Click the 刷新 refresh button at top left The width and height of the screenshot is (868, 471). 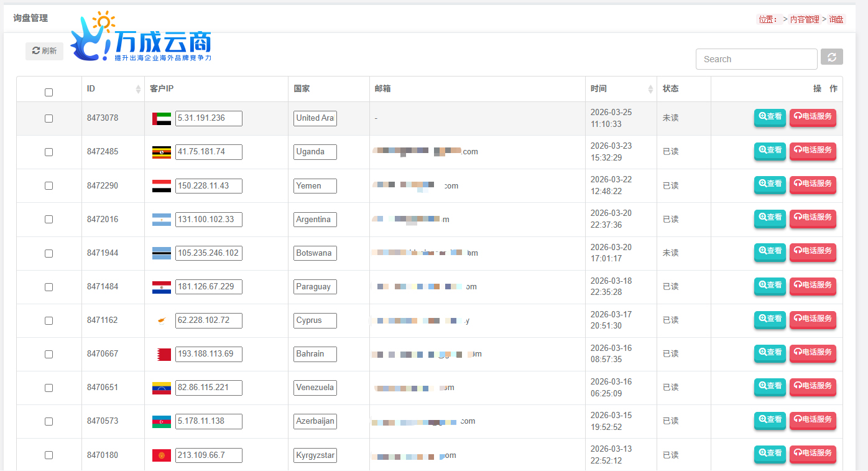click(x=44, y=51)
